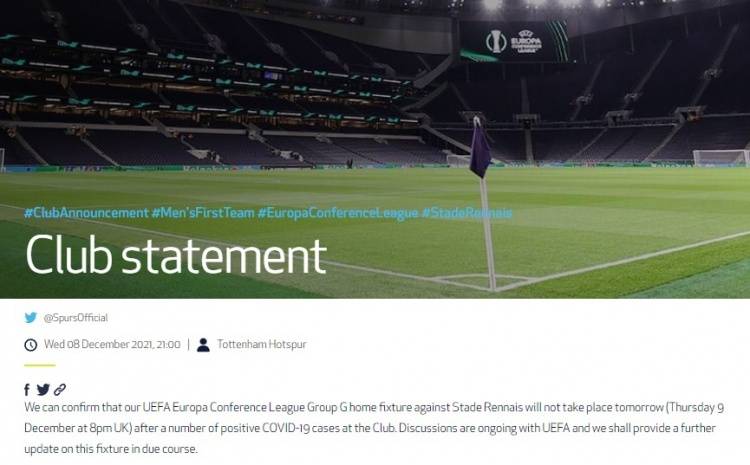Share the statement via Twitter share icon
Screen dimensions: 750x465
tap(43, 390)
